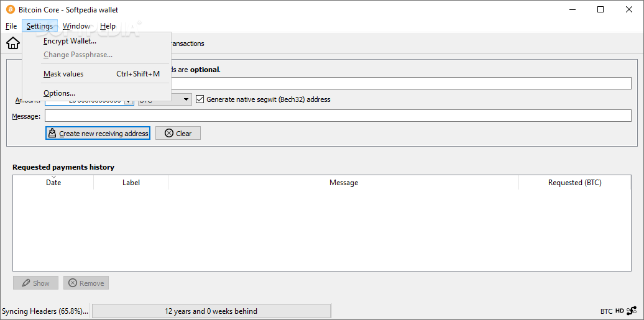Click the Syncing Headers (65.8%) status text

tap(45, 311)
